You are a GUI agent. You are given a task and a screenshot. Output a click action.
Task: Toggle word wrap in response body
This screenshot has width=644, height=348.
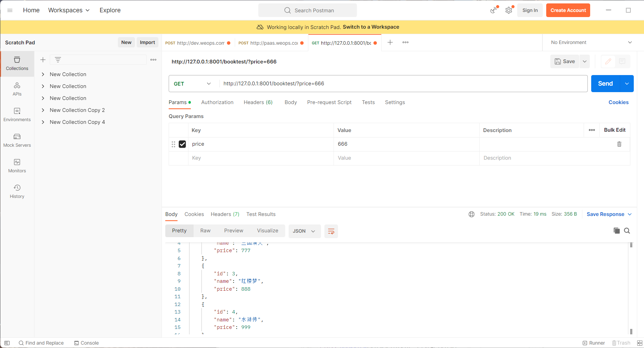[331, 231]
